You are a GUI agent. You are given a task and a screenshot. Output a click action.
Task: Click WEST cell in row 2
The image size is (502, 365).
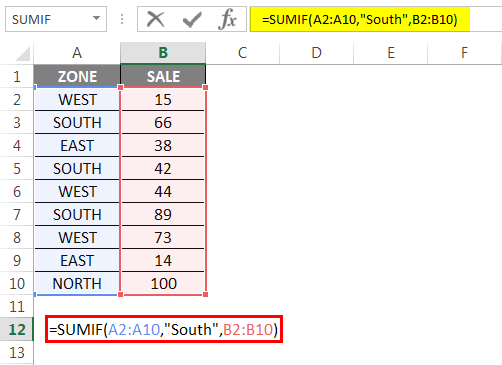click(77, 99)
